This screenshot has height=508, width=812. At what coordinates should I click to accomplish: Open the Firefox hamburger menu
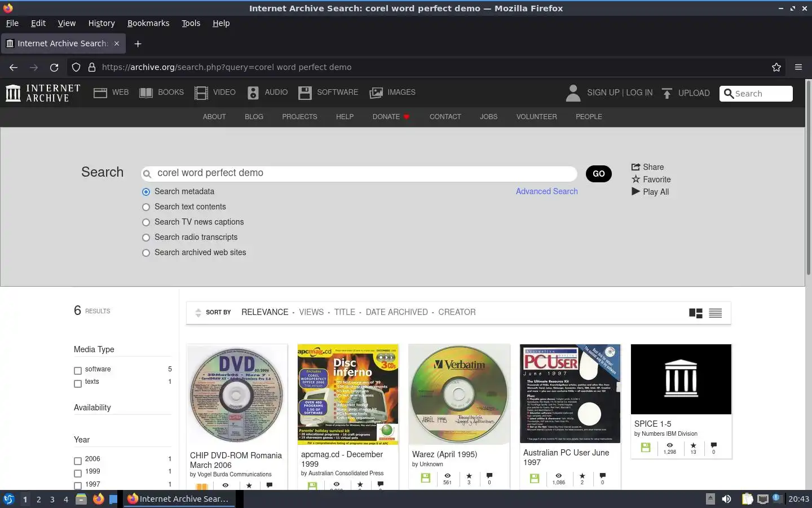(798, 67)
